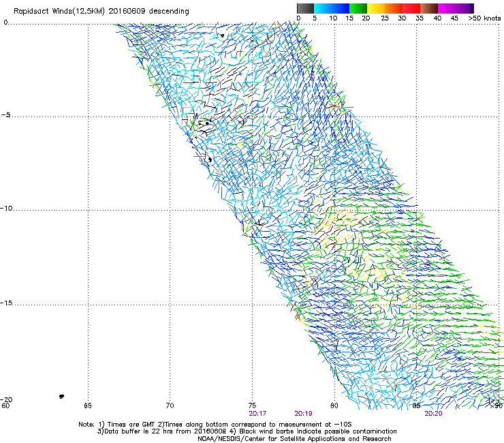Click the NOAA/NESDIS credit line
This screenshot has height=443, width=504.
pyautogui.click(x=294, y=439)
